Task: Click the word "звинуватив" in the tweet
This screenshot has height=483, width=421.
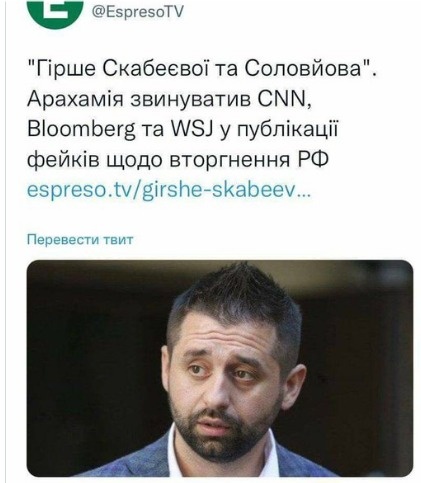Action: tap(191, 100)
